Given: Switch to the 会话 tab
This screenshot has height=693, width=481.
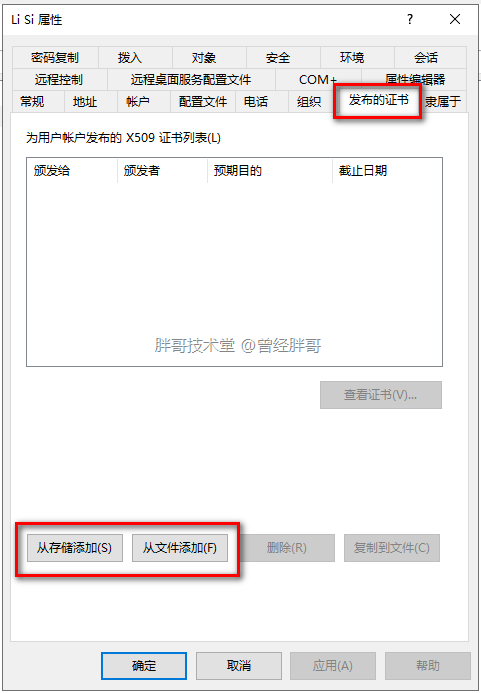Looking at the screenshot, I should click(426, 57).
